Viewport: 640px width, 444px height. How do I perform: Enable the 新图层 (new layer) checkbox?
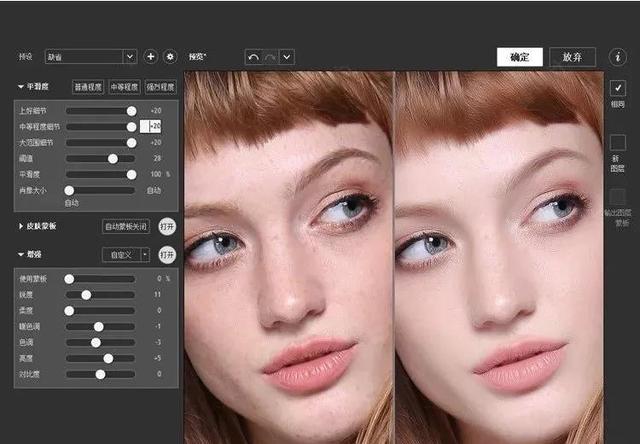pos(617,142)
